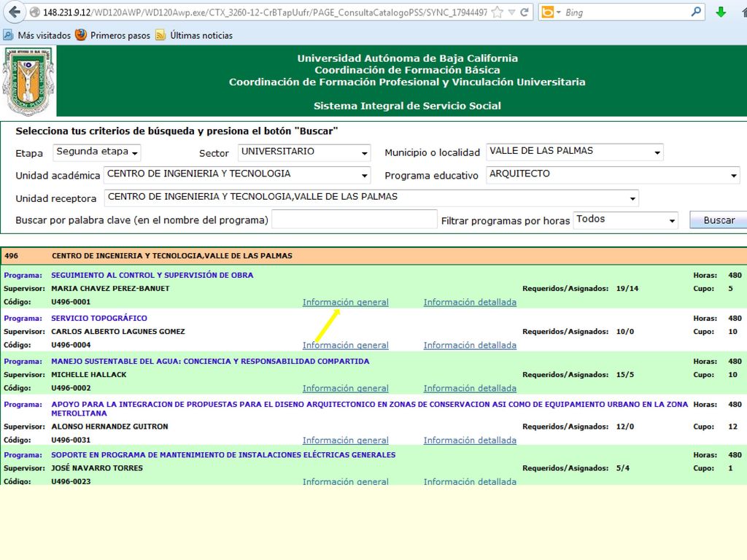Click program title SEGUIMIENTO AL CONTROL Y SUPERVISIÓN DE OBRA
Viewport: 747px width, 560px height.
click(152, 275)
